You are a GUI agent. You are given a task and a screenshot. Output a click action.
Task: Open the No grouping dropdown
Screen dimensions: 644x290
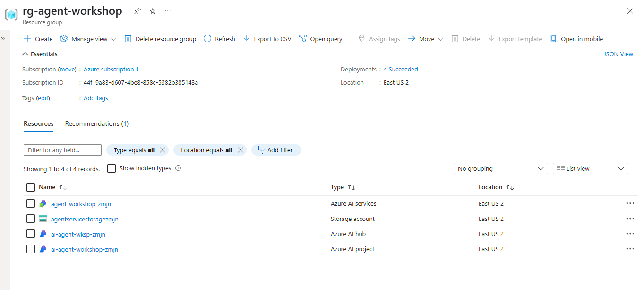pos(500,168)
